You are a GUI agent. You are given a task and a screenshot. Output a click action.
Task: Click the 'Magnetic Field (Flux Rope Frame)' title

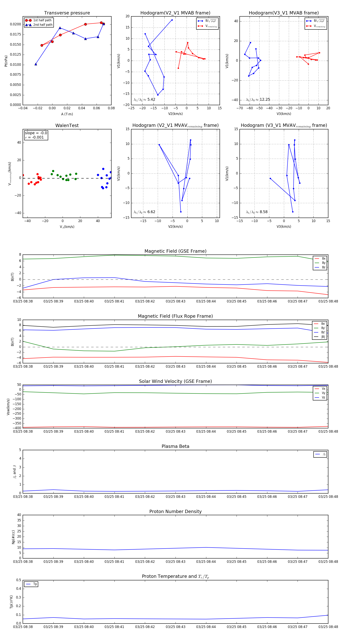175,316
